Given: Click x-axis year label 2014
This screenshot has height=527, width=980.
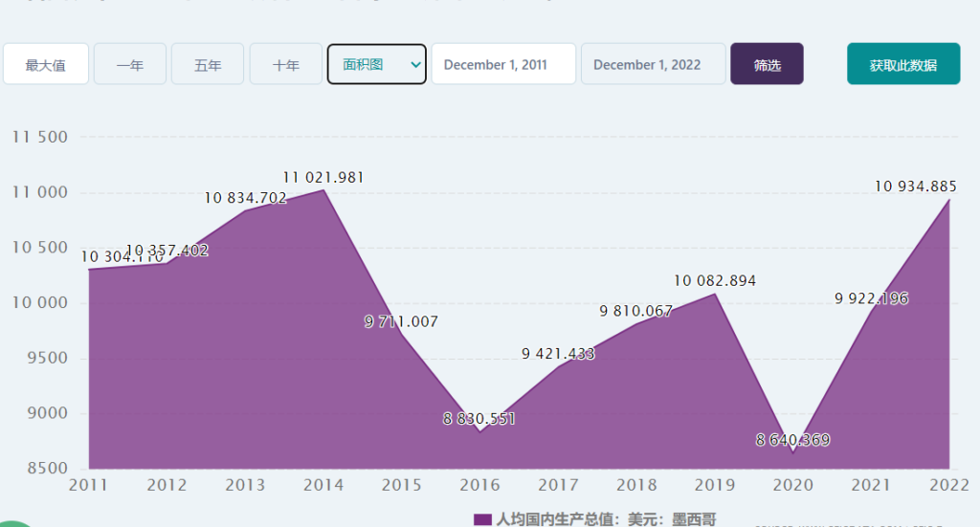Looking at the screenshot, I should pos(323,485).
